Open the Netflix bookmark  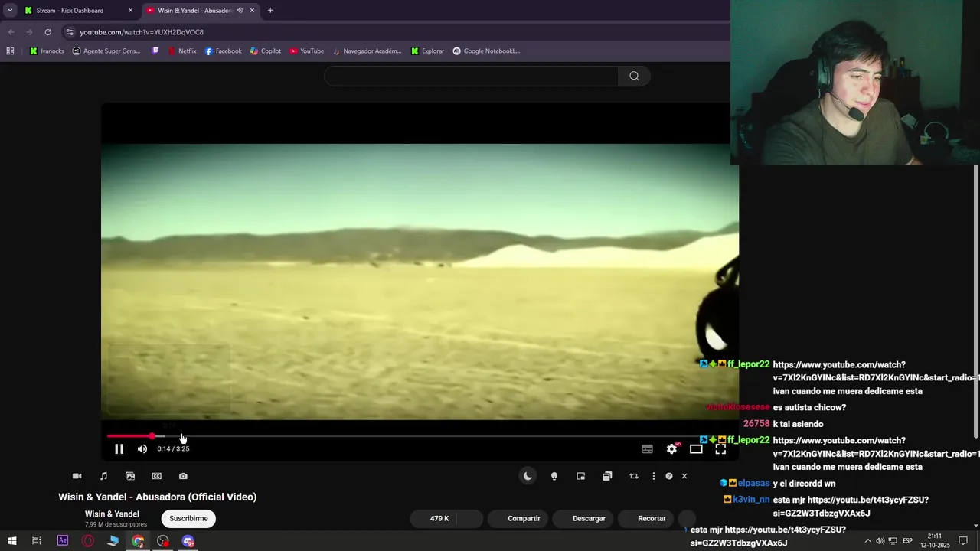coord(181,51)
